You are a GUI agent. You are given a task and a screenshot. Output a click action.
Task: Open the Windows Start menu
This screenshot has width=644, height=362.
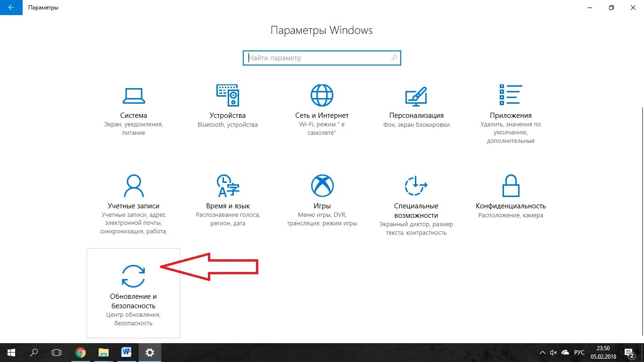point(11,353)
